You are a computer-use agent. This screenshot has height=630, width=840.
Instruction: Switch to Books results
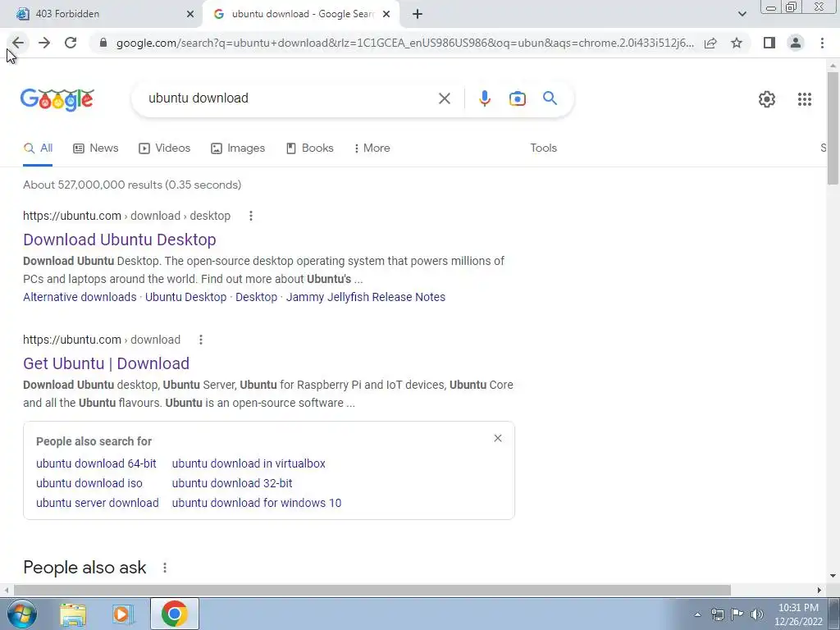click(x=309, y=148)
